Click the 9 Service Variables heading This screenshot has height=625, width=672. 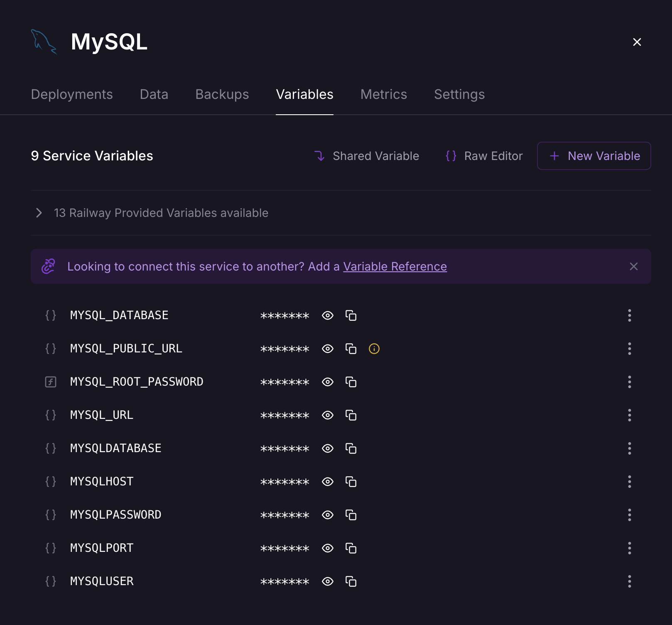pyautogui.click(x=92, y=156)
